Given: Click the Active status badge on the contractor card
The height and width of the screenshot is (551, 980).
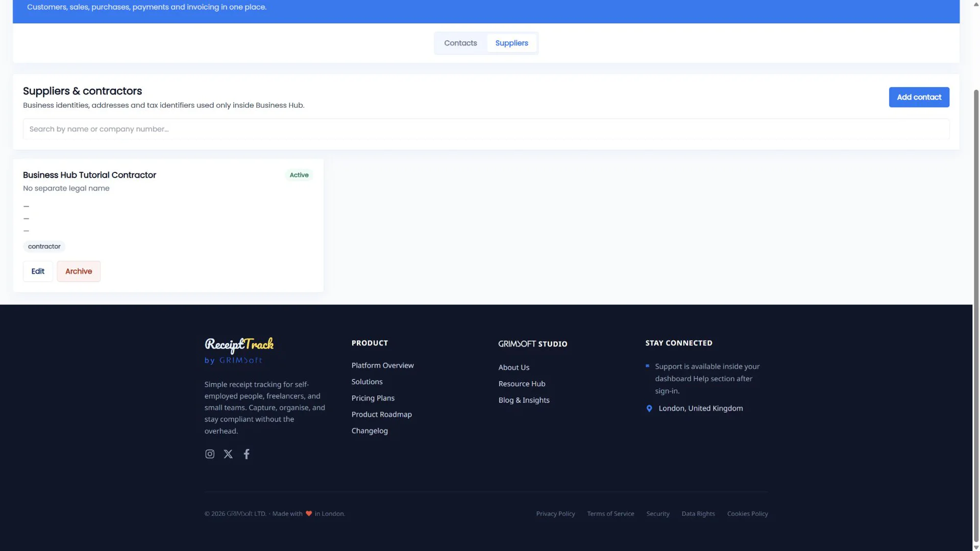Looking at the screenshot, I should click(x=299, y=175).
